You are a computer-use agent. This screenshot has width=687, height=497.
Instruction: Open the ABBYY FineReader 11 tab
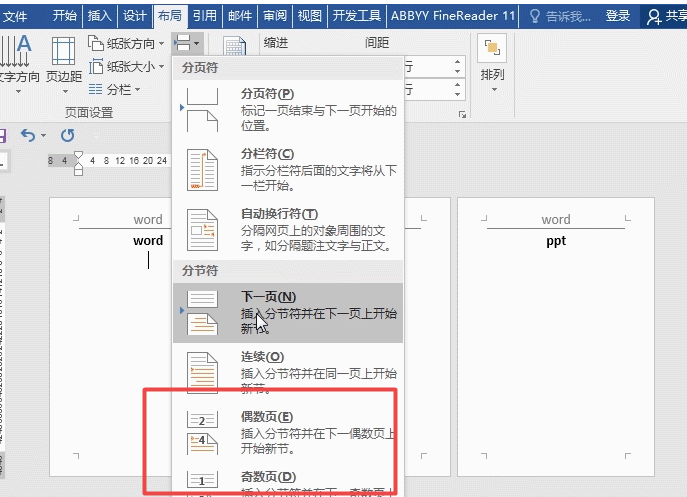click(x=453, y=16)
